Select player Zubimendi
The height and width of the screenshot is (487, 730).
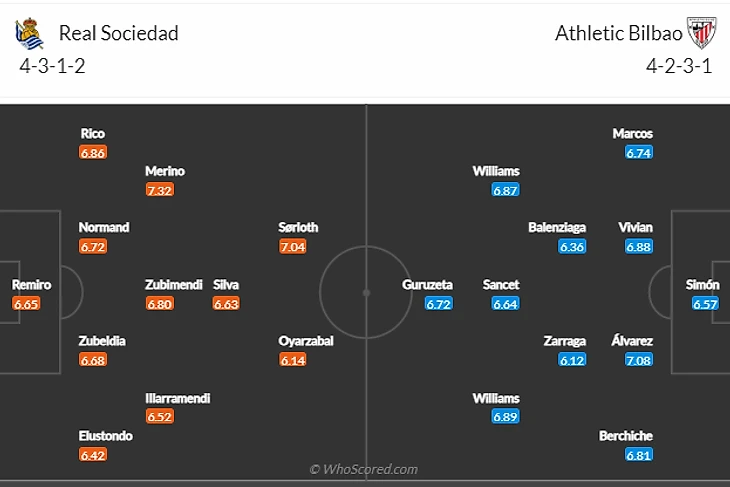pyautogui.click(x=174, y=284)
